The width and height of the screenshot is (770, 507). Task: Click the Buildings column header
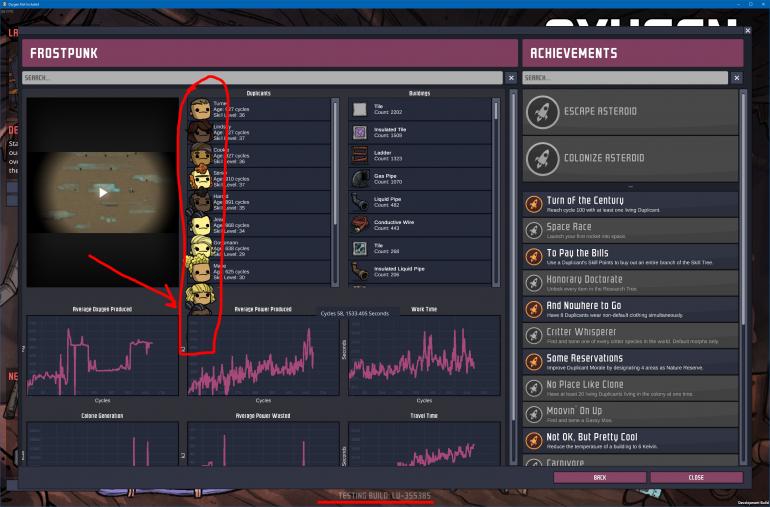pos(419,93)
